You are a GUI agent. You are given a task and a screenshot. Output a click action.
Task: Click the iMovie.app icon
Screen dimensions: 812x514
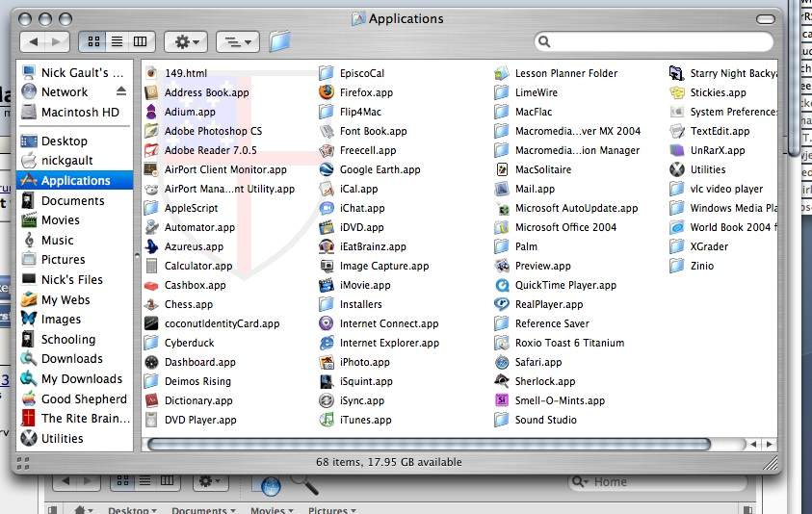327,285
